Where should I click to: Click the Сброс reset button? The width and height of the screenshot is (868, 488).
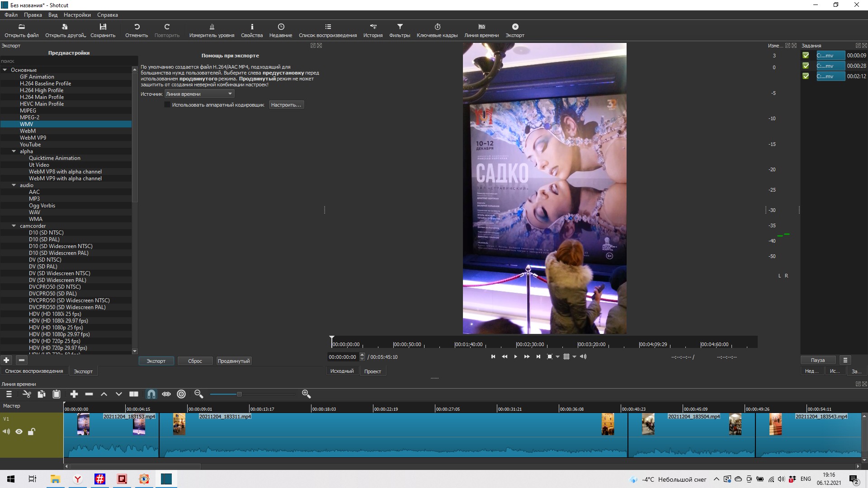195,361
